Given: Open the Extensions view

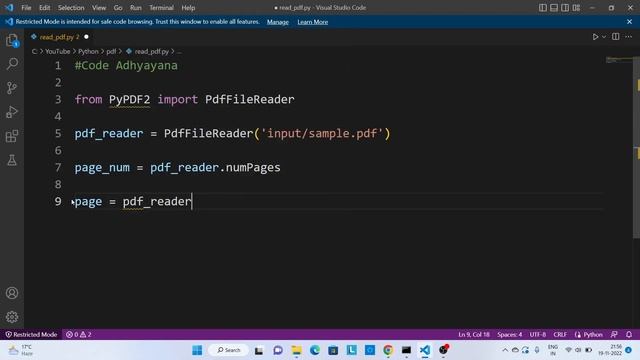Looking at the screenshot, I should click(x=12, y=136).
